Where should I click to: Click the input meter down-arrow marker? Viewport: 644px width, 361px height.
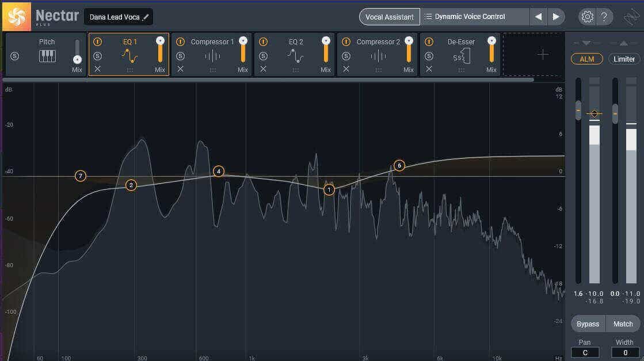(x=586, y=43)
